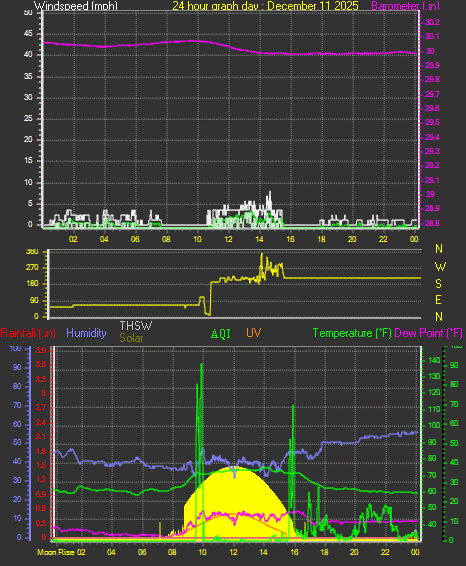466x566 pixels.
Task: Click the 45 mph windspeed scale value
Action: pyautogui.click(x=28, y=34)
